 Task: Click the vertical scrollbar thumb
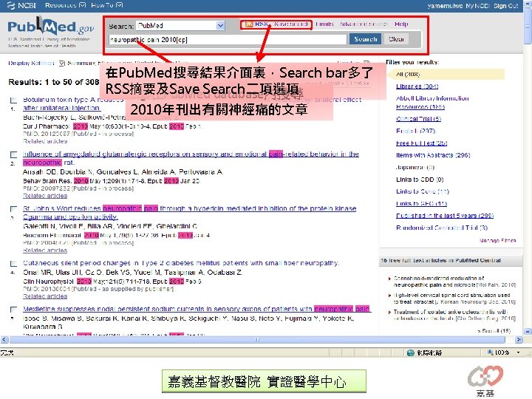pyautogui.click(x=528, y=26)
